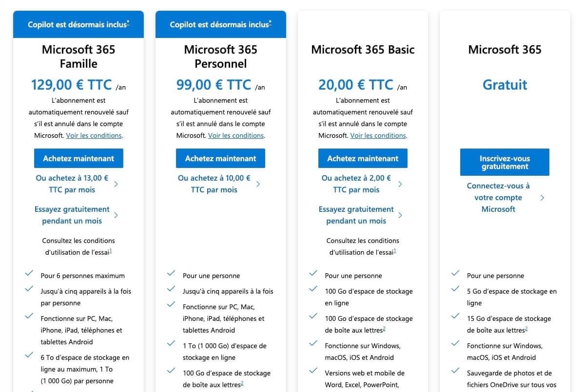Viewport: 585px width, 392px height.
Task: Open Voir les conditions link under Basic plan
Action: click(x=378, y=135)
